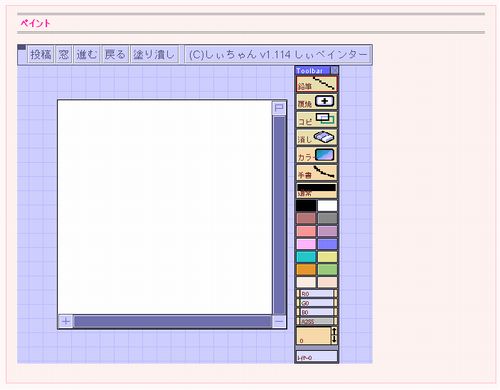
Task: Select the eraser (消し) tool
Action: (317, 137)
